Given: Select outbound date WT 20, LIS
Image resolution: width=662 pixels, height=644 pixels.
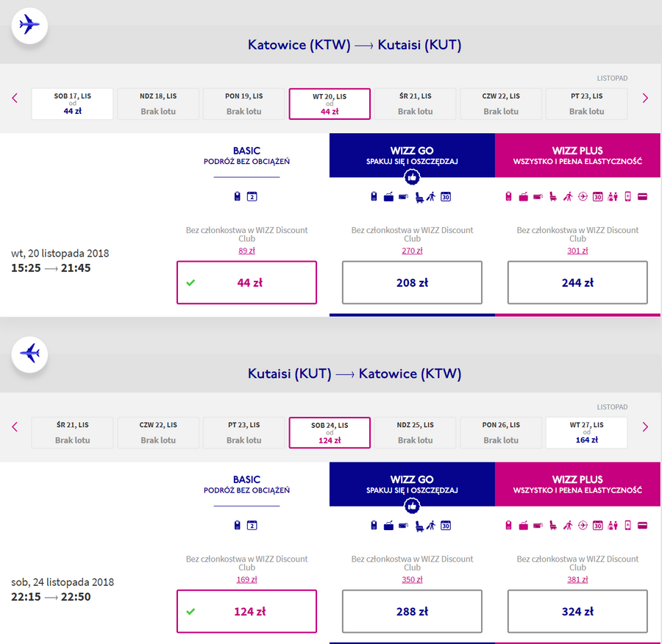Looking at the screenshot, I should coord(330,104).
